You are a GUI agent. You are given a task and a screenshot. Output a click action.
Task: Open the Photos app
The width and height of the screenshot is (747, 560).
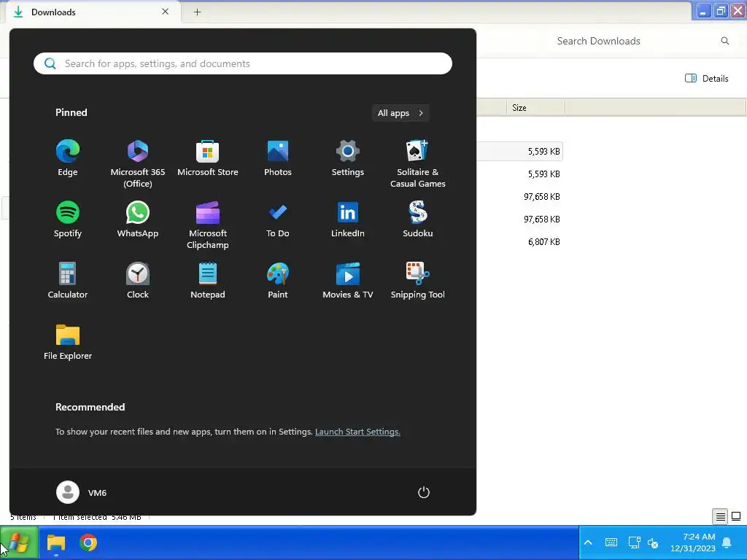[x=278, y=158]
